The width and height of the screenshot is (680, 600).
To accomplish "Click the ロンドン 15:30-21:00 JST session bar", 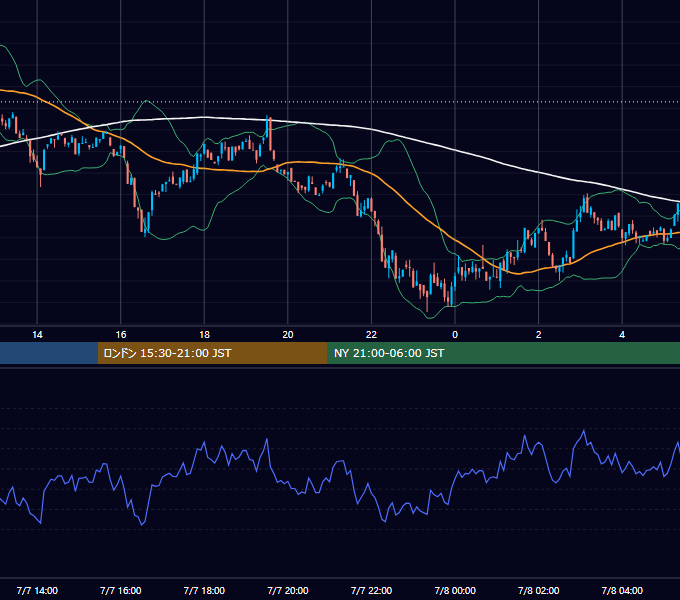I will tap(212, 353).
